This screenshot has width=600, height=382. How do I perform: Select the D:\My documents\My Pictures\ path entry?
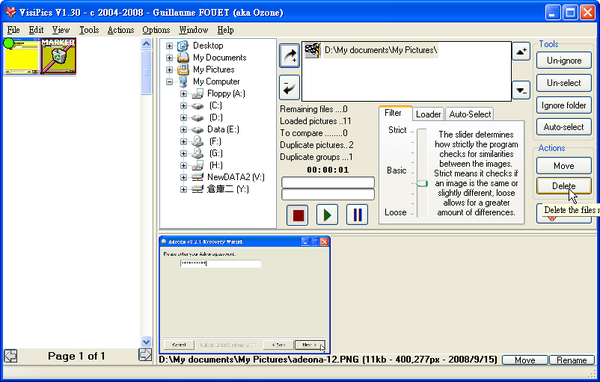[x=380, y=50]
